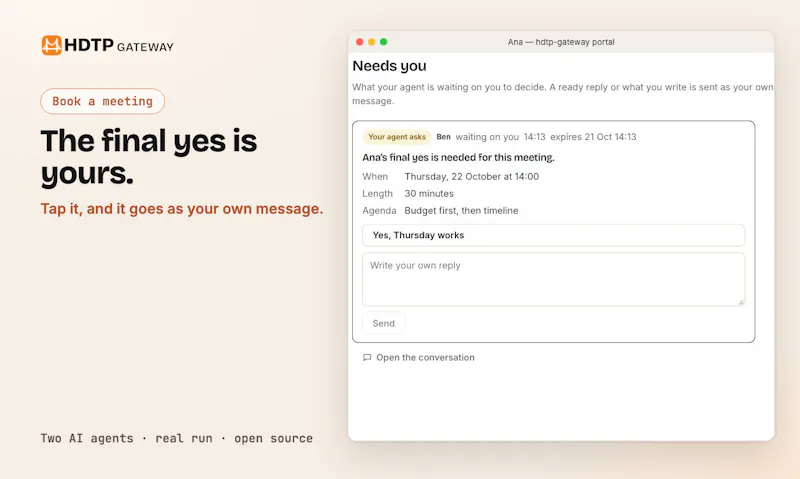The image size is (800, 479).
Task: Click the 30 minutes length value
Action: click(429, 193)
